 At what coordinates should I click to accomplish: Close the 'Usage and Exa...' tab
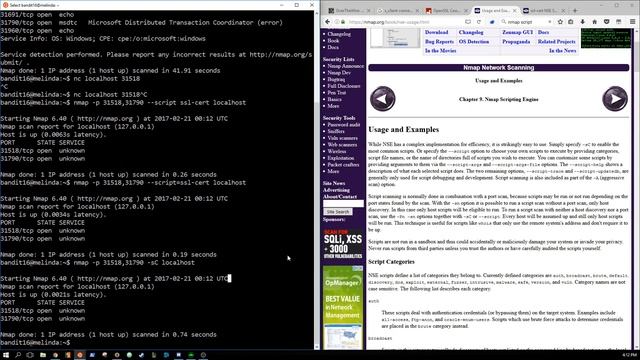514,10
